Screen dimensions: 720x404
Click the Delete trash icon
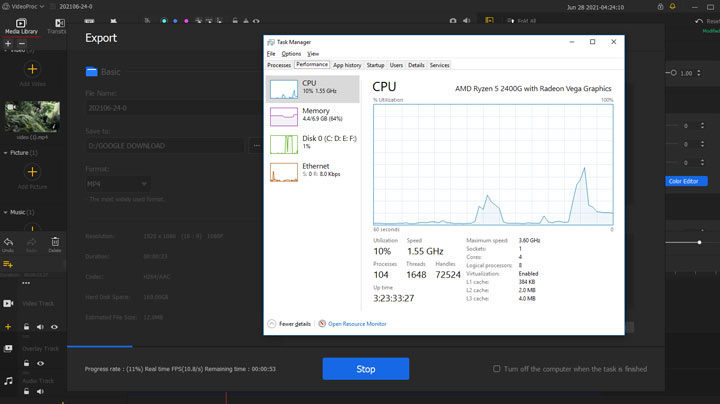coord(55,242)
